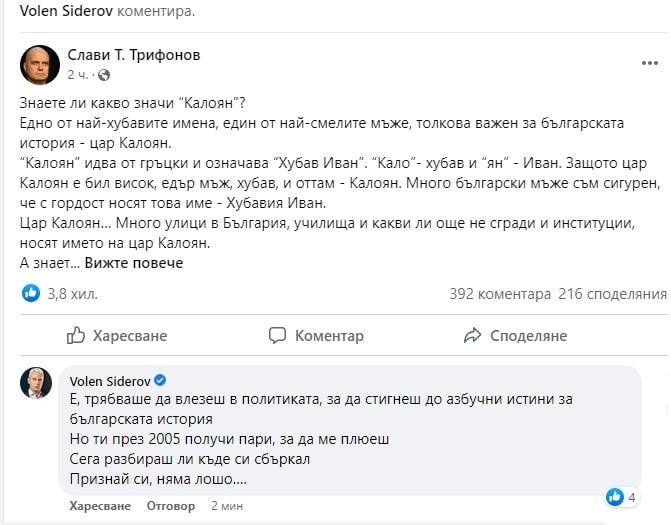This screenshot has width=671, height=525.
Task: Click the like reaction icon on the comment
Action: [616, 496]
